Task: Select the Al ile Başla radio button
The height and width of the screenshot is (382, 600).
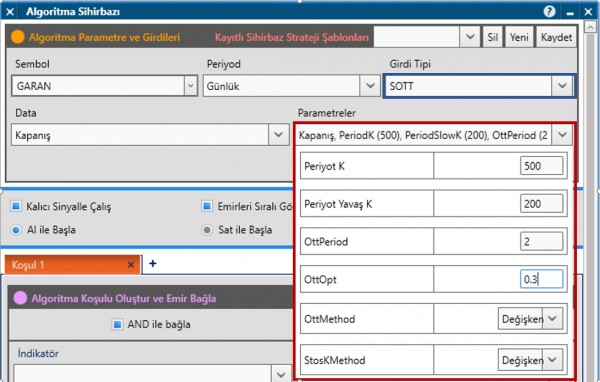Action: 16,230
